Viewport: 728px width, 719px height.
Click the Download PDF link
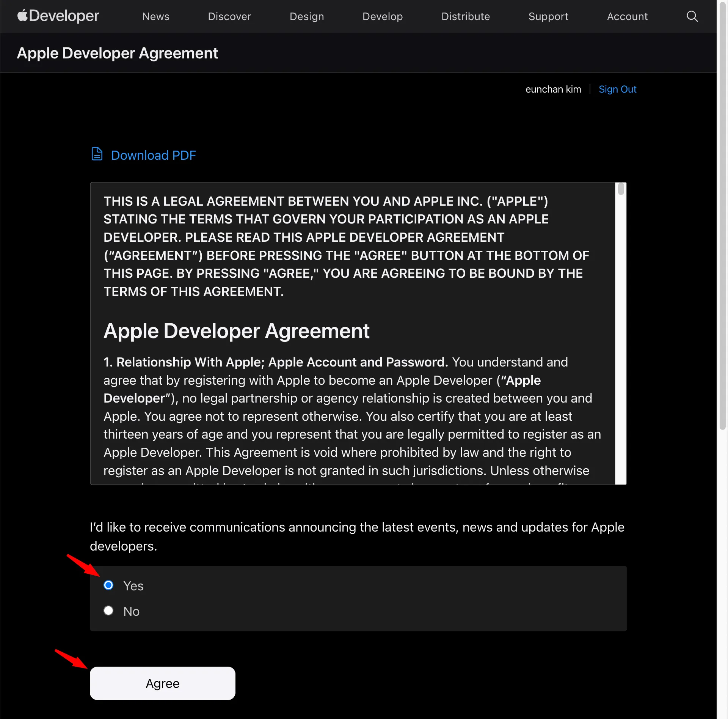(x=153, y=155)
